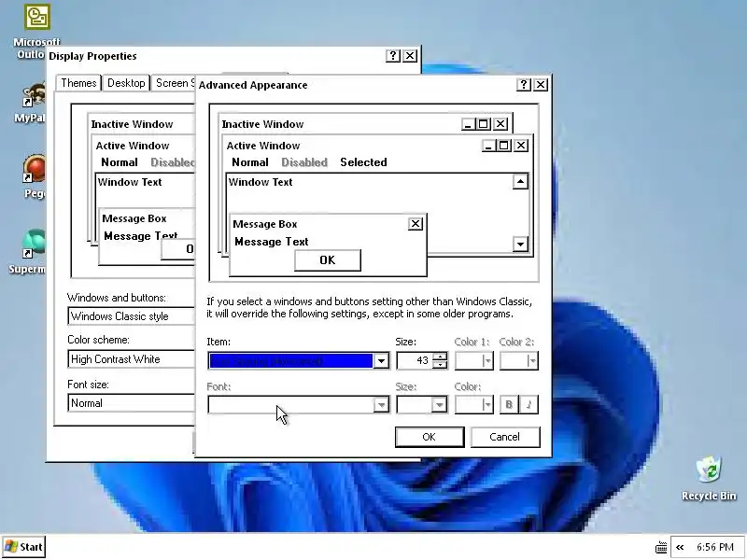The width and height of the screenshot is (747, 560).
Task: Click the on-screen keyboard tray icon
Action: (x=661, y=547)
